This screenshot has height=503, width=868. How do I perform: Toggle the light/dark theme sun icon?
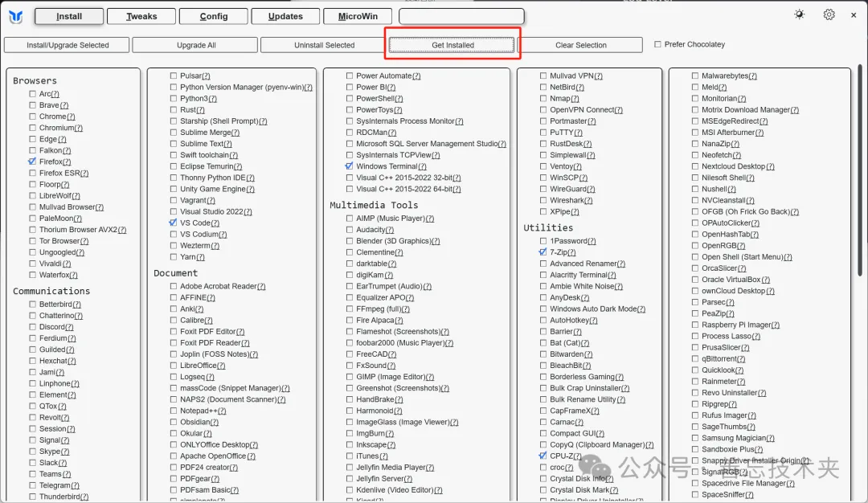(x=799, y=14)
